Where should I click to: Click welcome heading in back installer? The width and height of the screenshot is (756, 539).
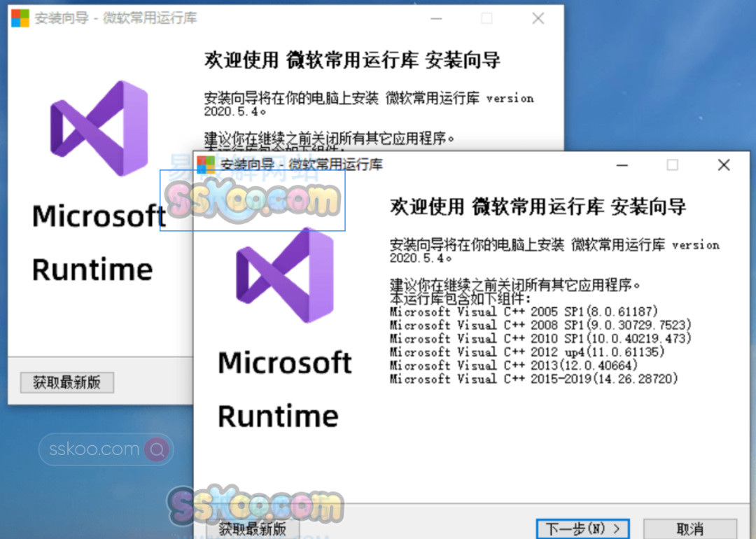click(352, 60)
